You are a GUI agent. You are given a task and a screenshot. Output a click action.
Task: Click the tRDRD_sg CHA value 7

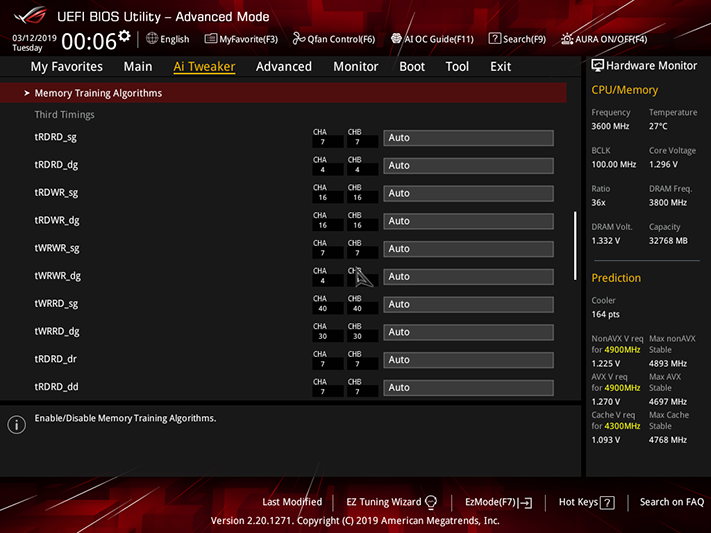coord(323,142)
